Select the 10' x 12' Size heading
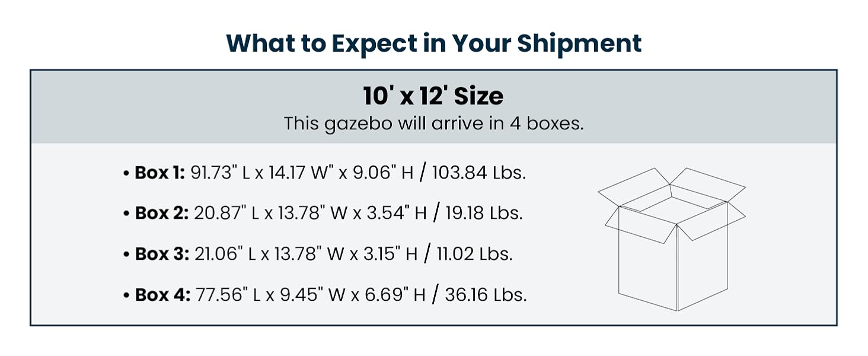The height and width of the screenshot is (356, 868). pyautogui.click(x=433, y=96)
